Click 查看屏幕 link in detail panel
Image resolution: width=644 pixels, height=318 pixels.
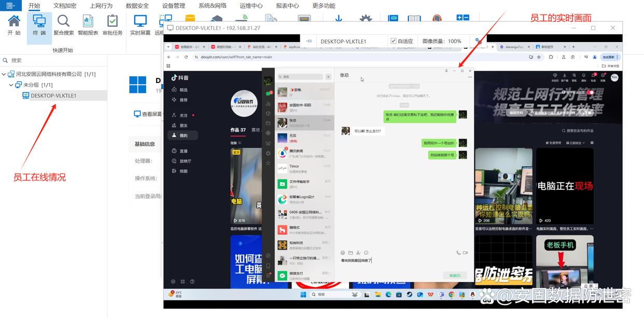[x=148, y=114]
